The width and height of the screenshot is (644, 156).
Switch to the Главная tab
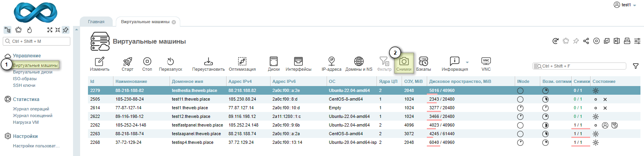(x=96, y=22)
